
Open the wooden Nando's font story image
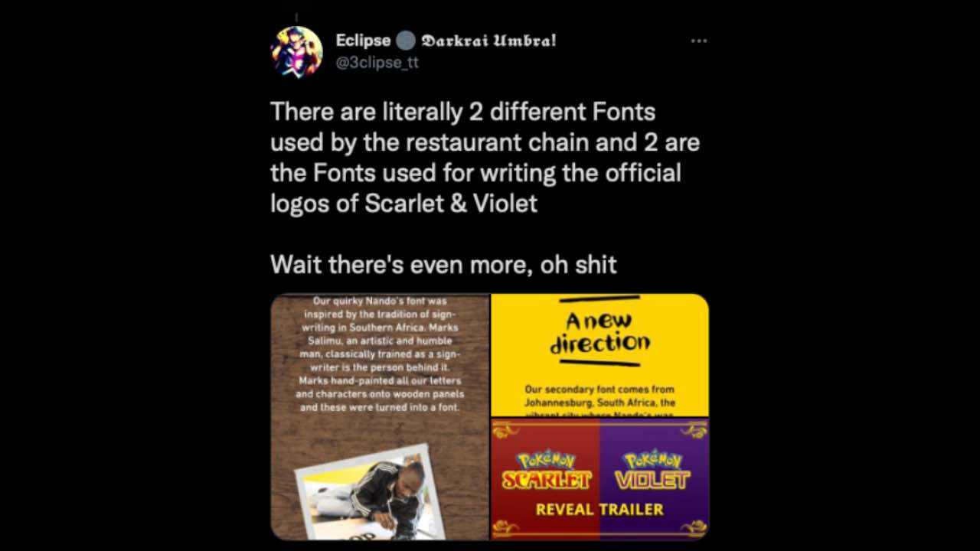coord(380,417)
